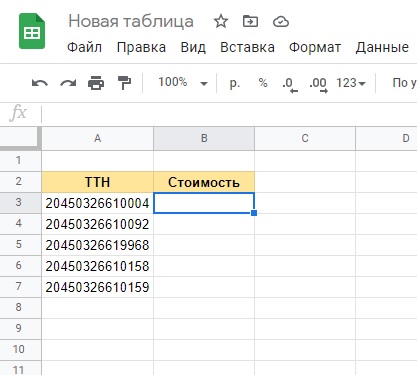This screenshot has height=375, width=417.
Task: Rename the Новая таблица title
Action: point(131,22)
